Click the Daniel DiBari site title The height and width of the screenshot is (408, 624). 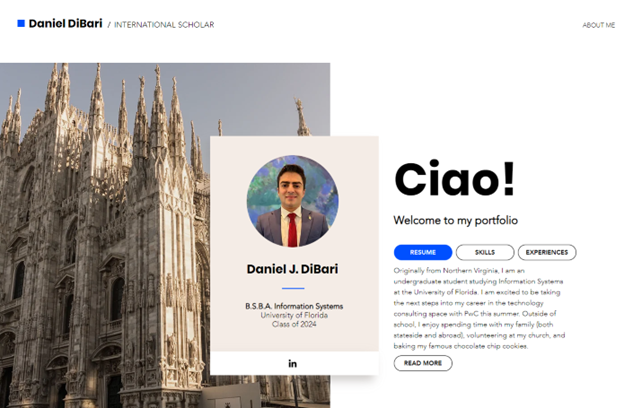65,23
